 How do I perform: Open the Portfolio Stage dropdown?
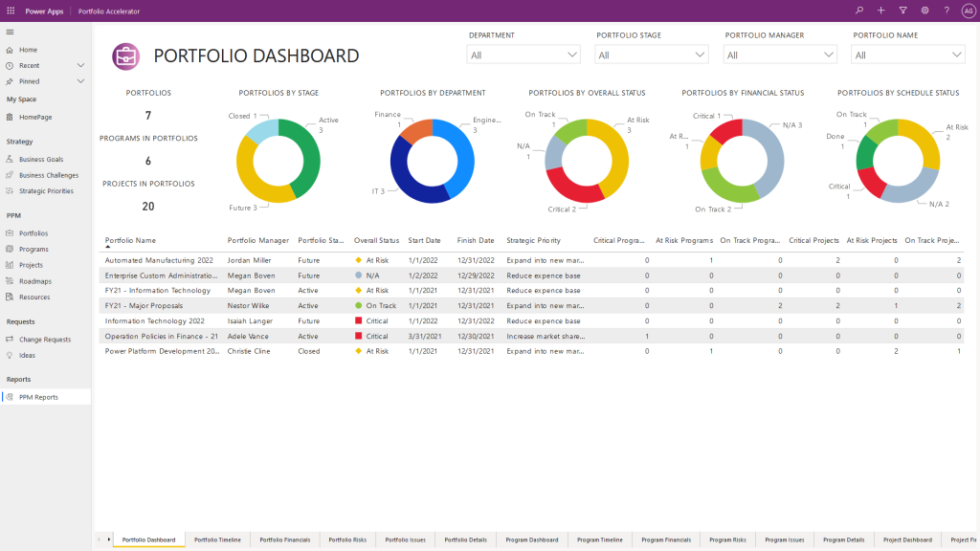651,55
